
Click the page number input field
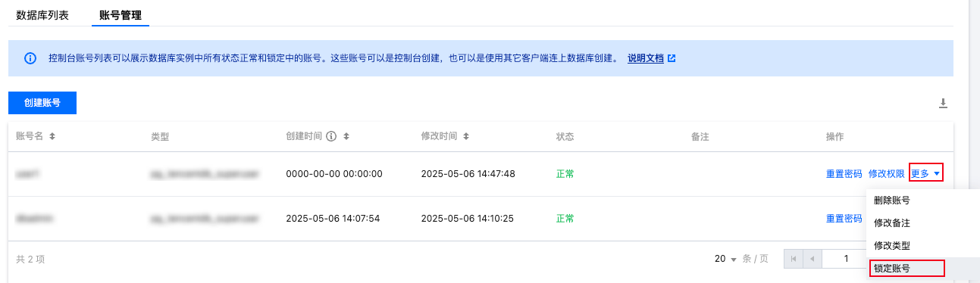pyautogui.click(x=845, y=259)
